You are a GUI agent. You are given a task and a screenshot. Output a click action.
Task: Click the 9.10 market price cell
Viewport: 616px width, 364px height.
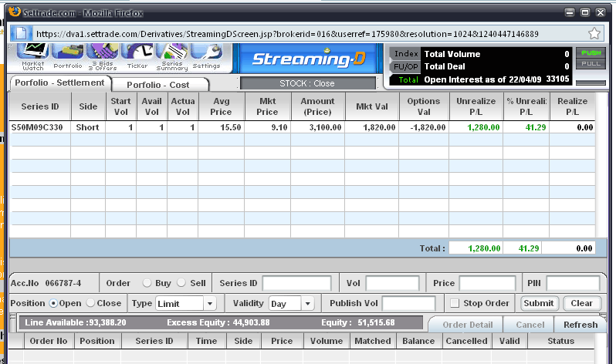click(x=268, y=127)
